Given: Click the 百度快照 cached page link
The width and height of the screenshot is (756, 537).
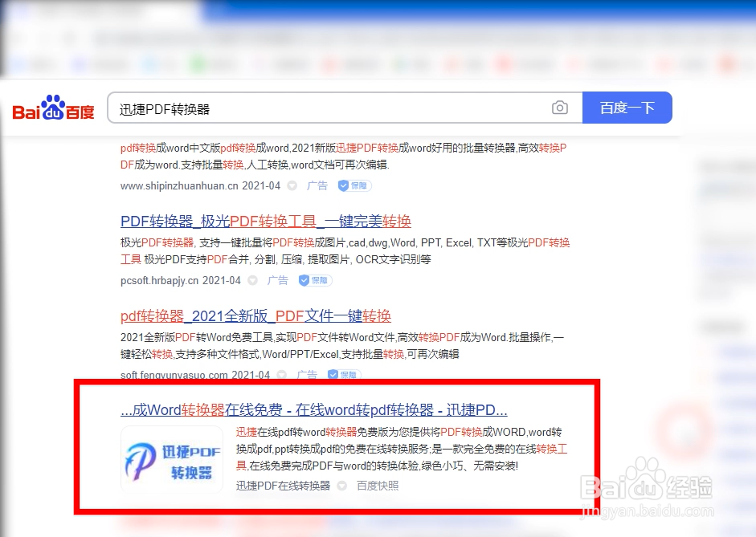Looking at the screenshot, I should (x=378, y=486).
